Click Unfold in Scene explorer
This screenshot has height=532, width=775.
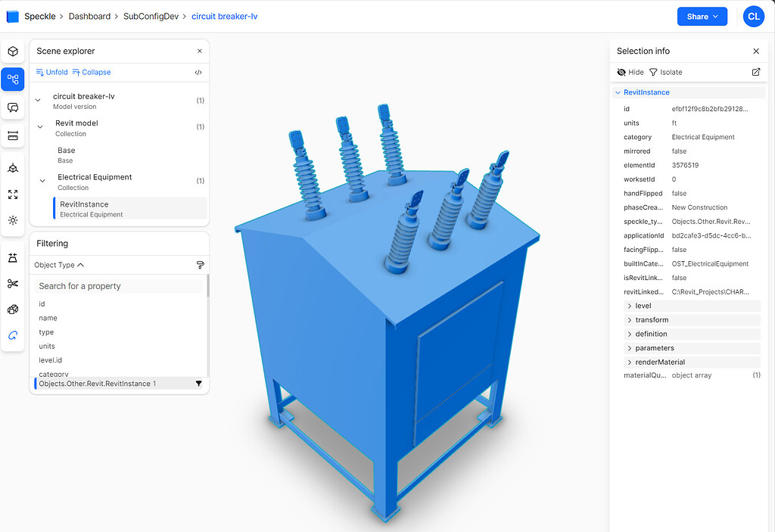[51, 73]
